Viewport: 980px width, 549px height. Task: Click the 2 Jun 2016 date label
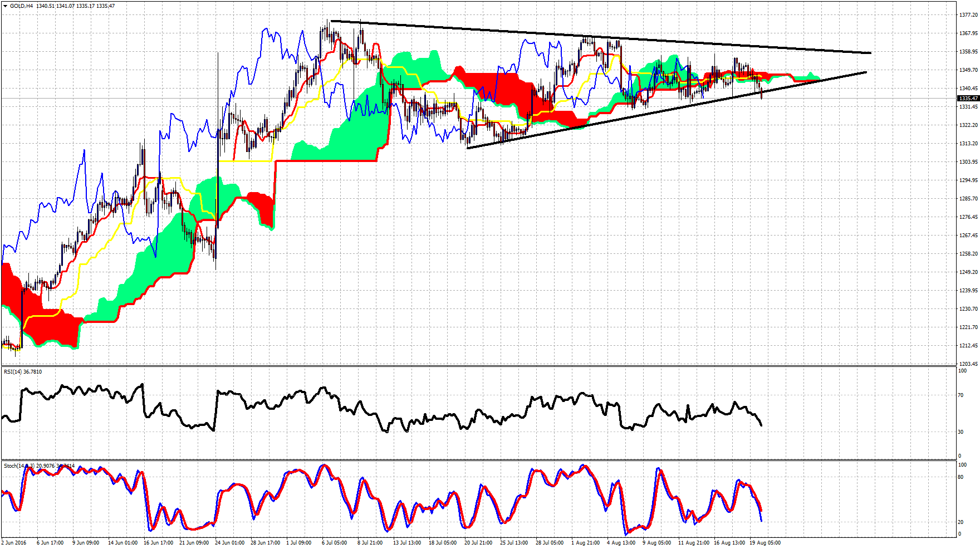14,543
